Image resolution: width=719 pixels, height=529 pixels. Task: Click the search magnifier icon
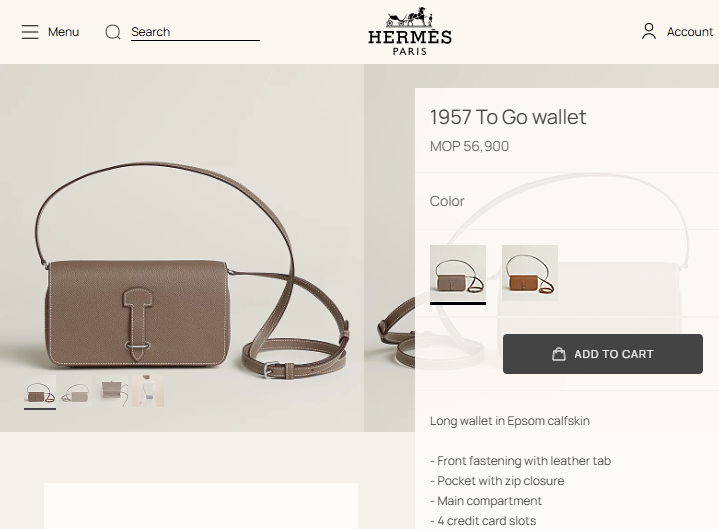pos(113,32)
